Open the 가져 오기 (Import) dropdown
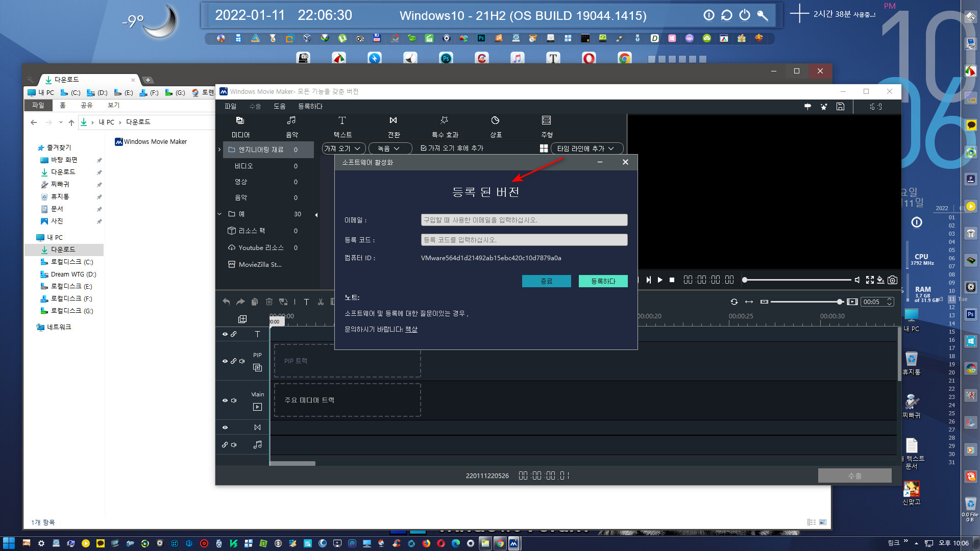 tap(344, 148)
